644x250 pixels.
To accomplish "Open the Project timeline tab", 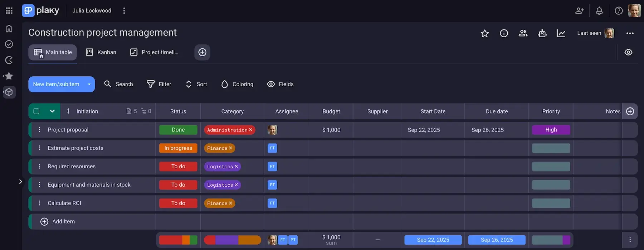I will pos(154,52).
